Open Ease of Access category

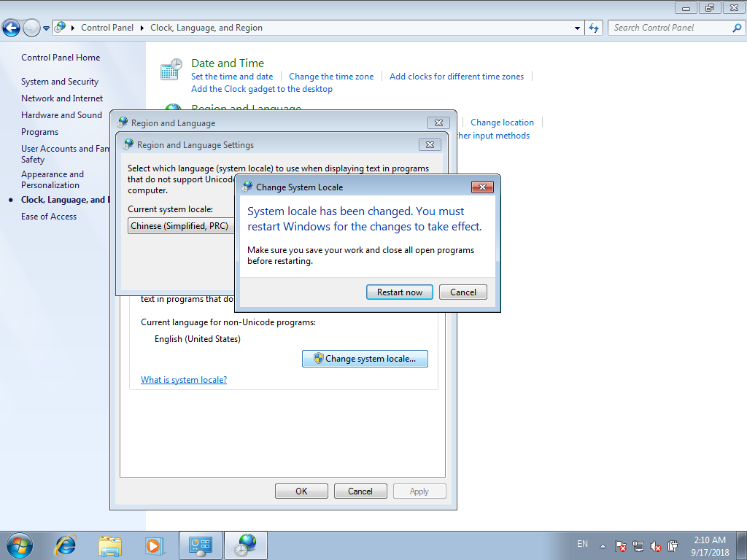pos(49,216)
